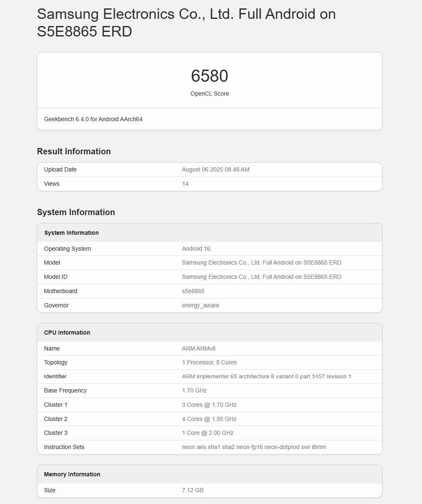
Task: Click the OpenCL Score label
Action: tap(210, 94)
